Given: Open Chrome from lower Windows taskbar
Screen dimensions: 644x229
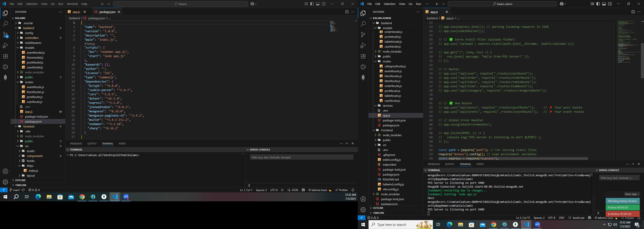Looking at the screenshot, I should [493, 225].
